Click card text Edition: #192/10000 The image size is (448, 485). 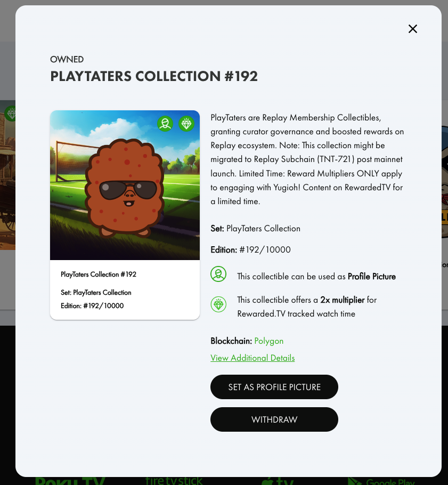[92, 305]
